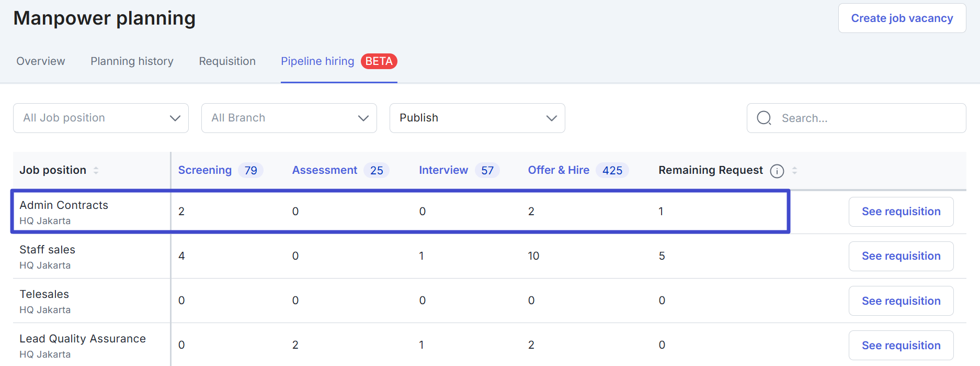
Task: Open the Publish status dropdown
Action: coord(477,118)
